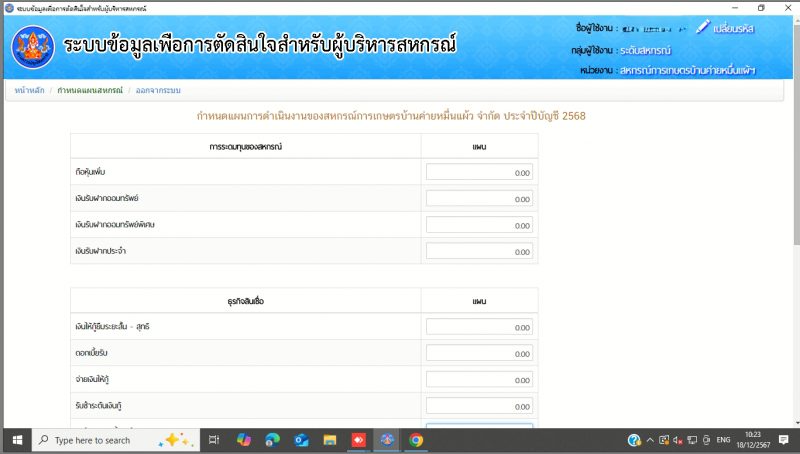
Task: Click the cooperative department logo in header
Action: (33, 47)
